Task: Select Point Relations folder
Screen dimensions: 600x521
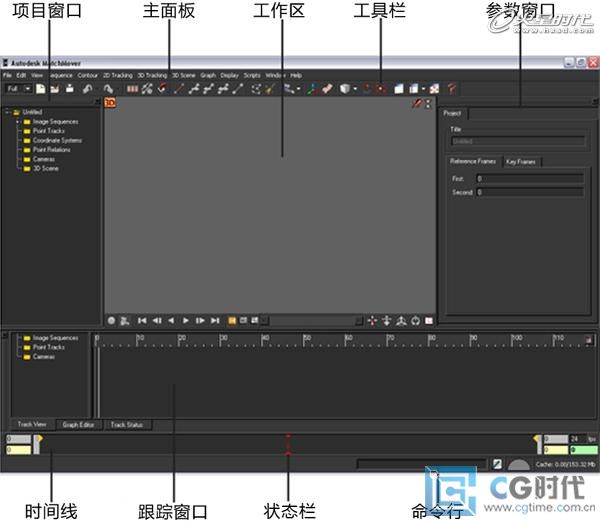Action: [51, 150]
